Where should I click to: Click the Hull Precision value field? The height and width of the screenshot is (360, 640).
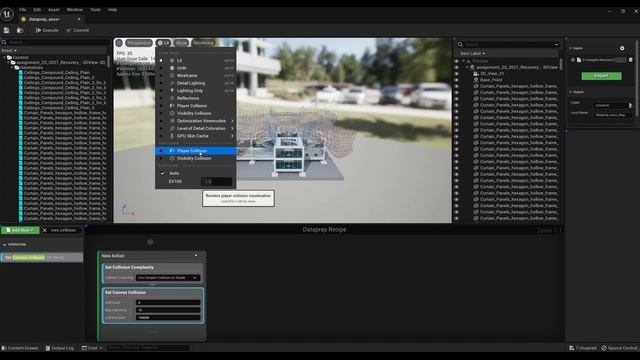168,317
